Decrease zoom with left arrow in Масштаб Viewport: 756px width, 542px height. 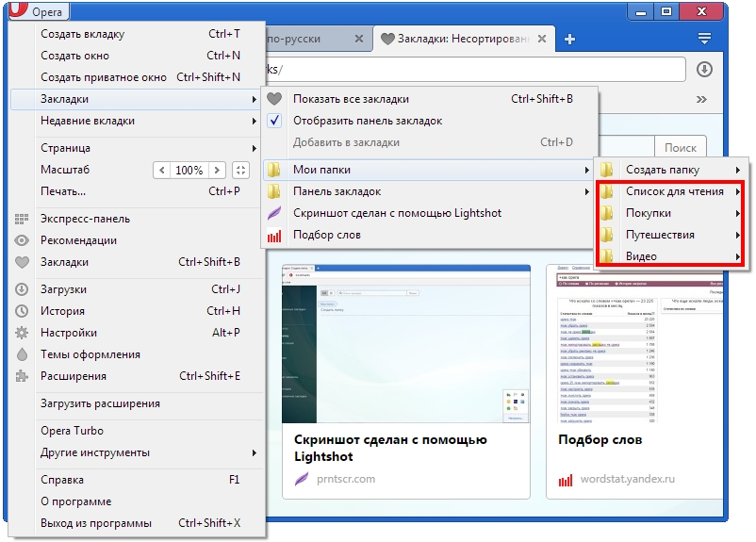(x=161, y=171)
